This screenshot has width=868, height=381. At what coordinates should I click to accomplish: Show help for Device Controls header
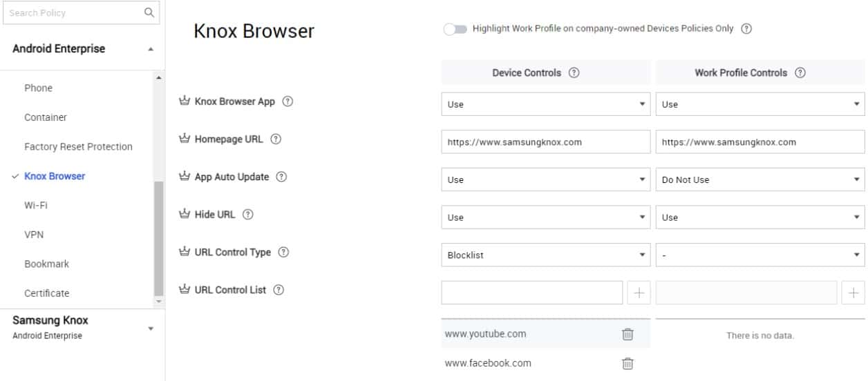coord(574,72)
